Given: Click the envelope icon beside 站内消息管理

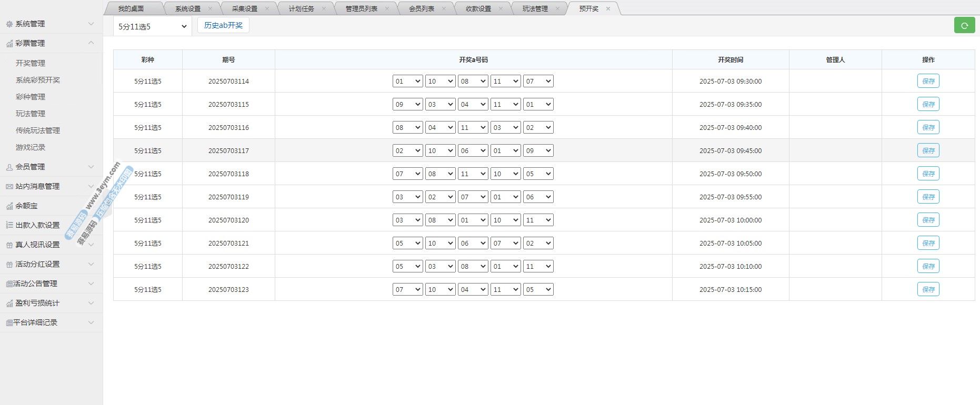Looking at the screenshot, I should (9, 187).
